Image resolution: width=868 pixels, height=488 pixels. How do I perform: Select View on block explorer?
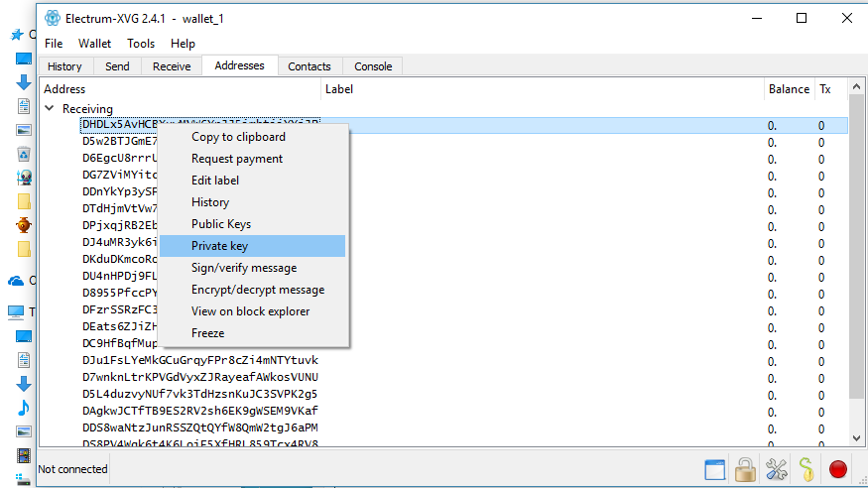(x=252, y=311)
